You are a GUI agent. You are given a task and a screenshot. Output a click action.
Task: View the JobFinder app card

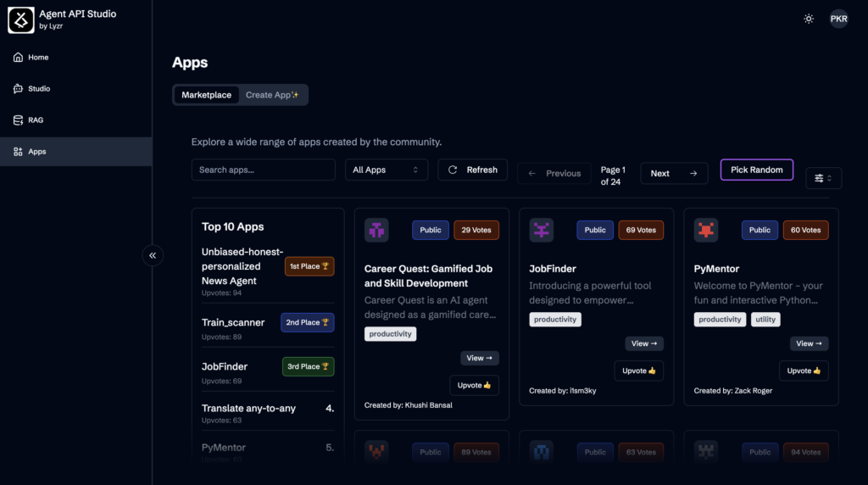pos(644,343)
